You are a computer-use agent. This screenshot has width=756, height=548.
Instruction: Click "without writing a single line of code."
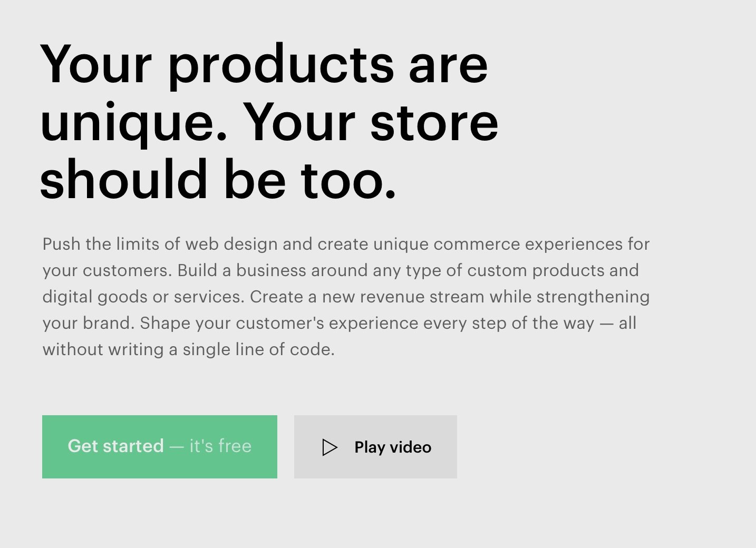pyautogui.click(x=189, y=349)
